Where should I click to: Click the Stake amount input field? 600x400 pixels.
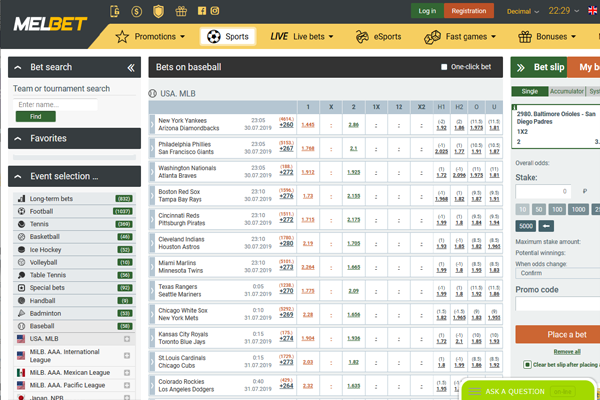(x=543, y=191)
